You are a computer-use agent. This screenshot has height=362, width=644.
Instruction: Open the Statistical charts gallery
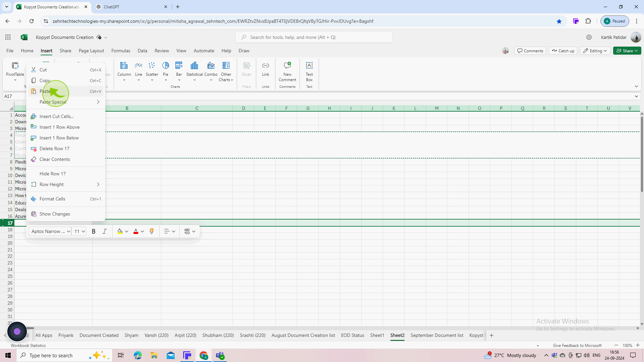tap(195, 71)
